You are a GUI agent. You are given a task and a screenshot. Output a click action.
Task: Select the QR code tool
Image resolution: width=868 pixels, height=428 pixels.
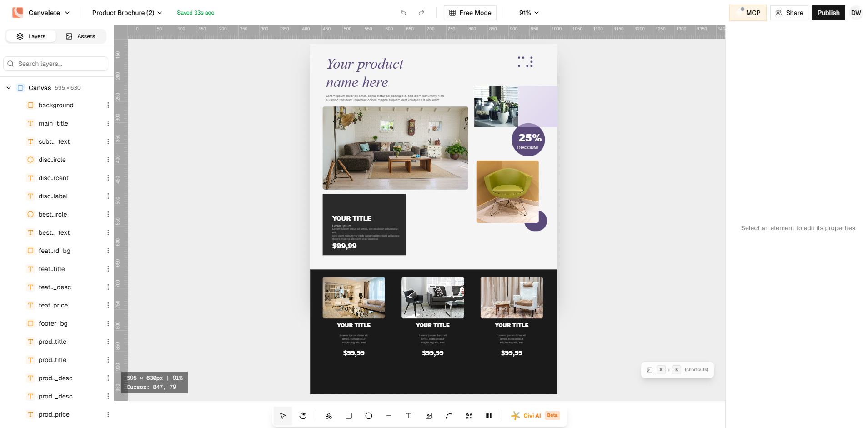coord(468,415)
